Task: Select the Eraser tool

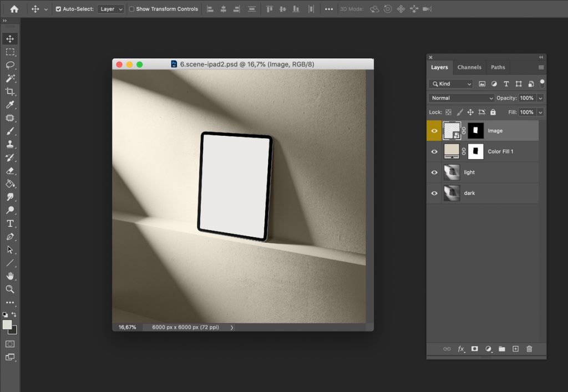Action: pyautogui.click(x=10, y=170)
